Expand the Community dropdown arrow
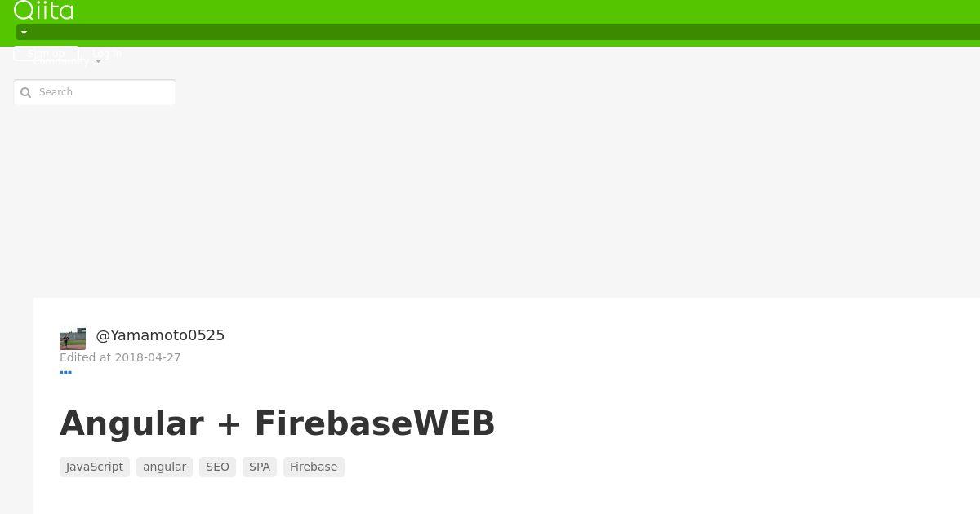The image size is (980, 514). (98, 62)
